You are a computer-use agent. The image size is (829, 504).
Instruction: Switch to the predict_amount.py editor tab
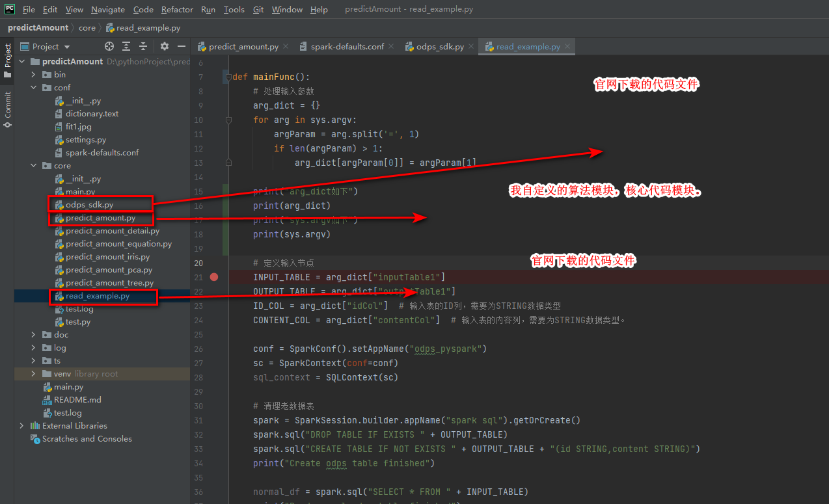(x=243, y=47)
